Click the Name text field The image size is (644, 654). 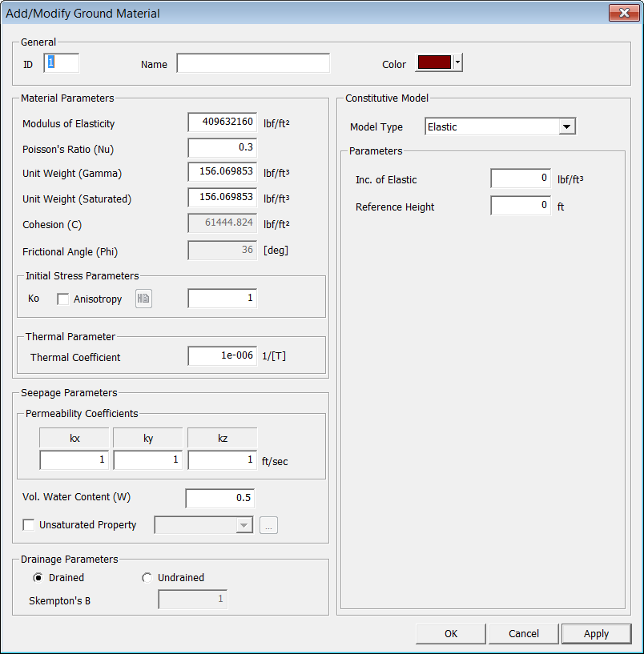pyautogui.click(x=253, y=64)
